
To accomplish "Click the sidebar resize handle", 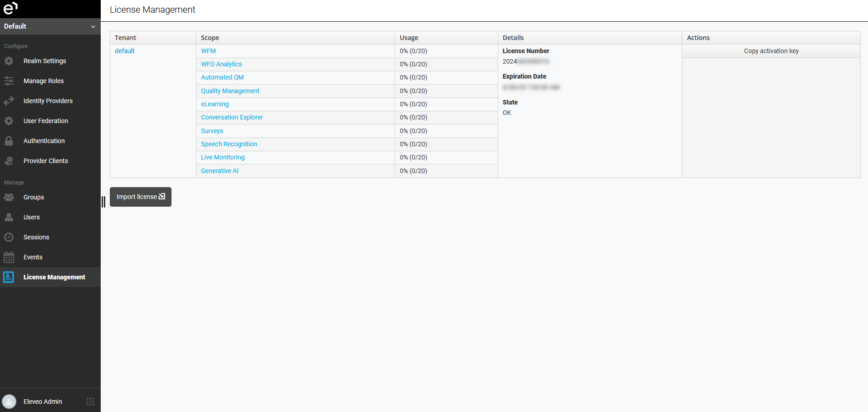I will (x=103, y=202).
